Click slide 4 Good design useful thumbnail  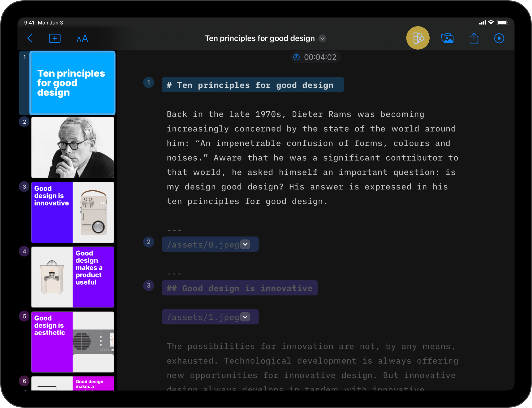(x=69, y=276)
